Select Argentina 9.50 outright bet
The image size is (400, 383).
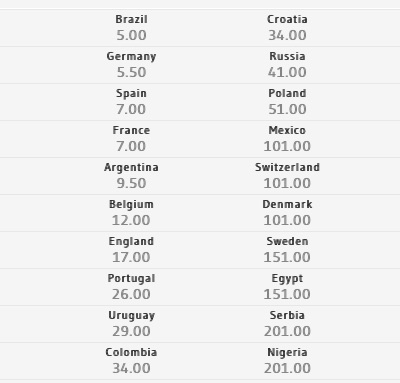(x=131, y=176)
